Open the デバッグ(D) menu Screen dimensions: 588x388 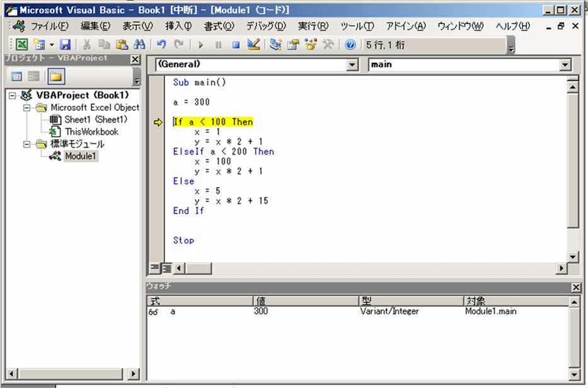[266, 26]
